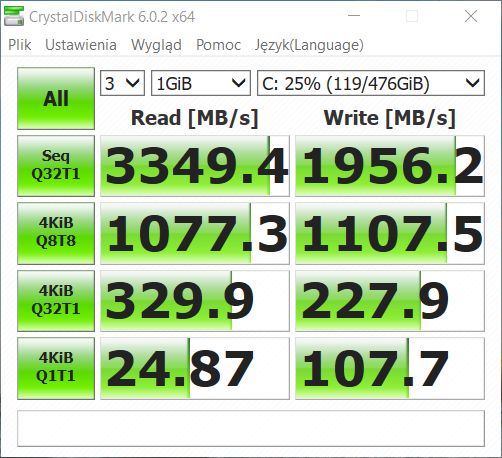Start the 4KiB Q8T8 test
The width and height of the screenshot is (502, 458).
(x=56, y=233)
